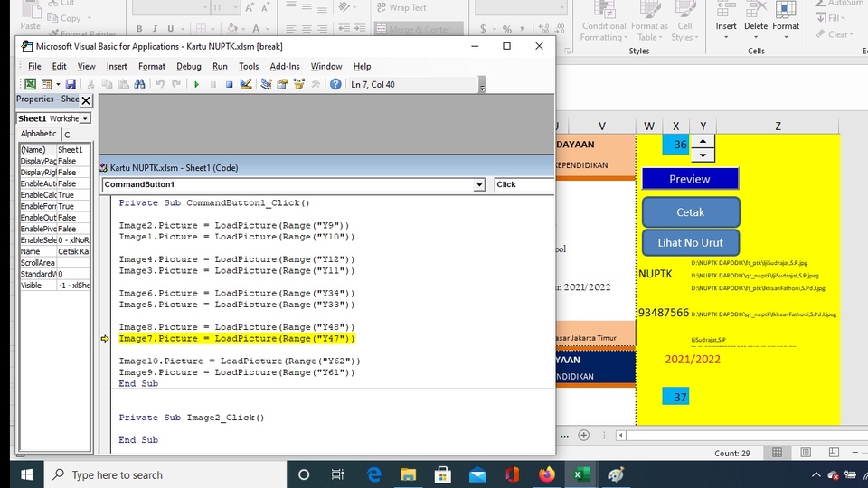Expand the CommandButton1 object dropdown
This screenshot has width=868, height=488.
(x=479, y=184)
